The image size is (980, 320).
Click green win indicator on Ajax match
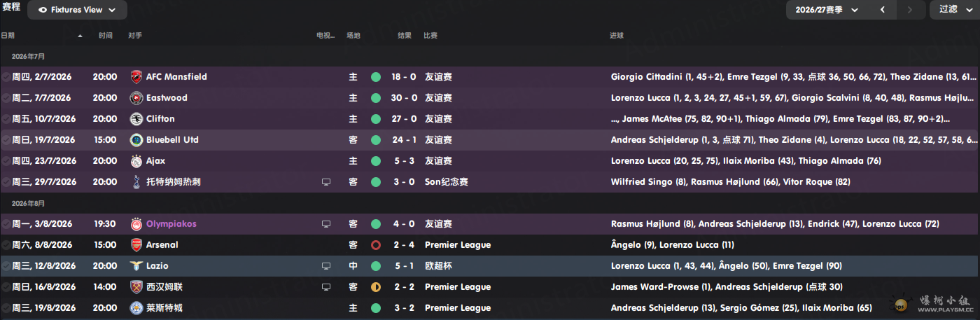[x=376, y=161]
